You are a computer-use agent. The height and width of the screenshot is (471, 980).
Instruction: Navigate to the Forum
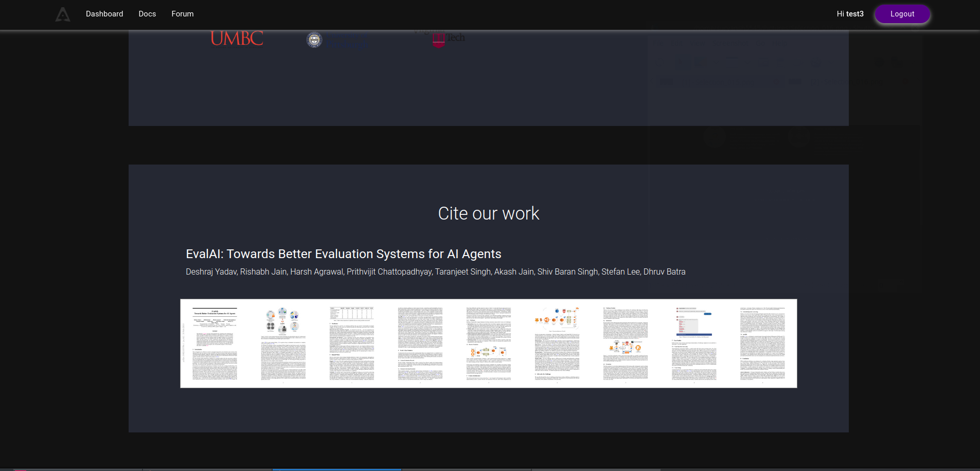183,14
